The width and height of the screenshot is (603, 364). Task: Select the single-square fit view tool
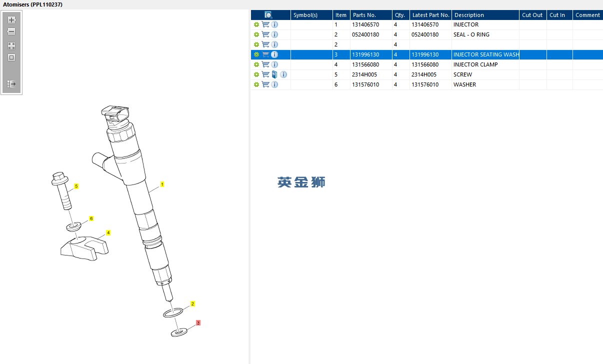click(x=11, y=57)
